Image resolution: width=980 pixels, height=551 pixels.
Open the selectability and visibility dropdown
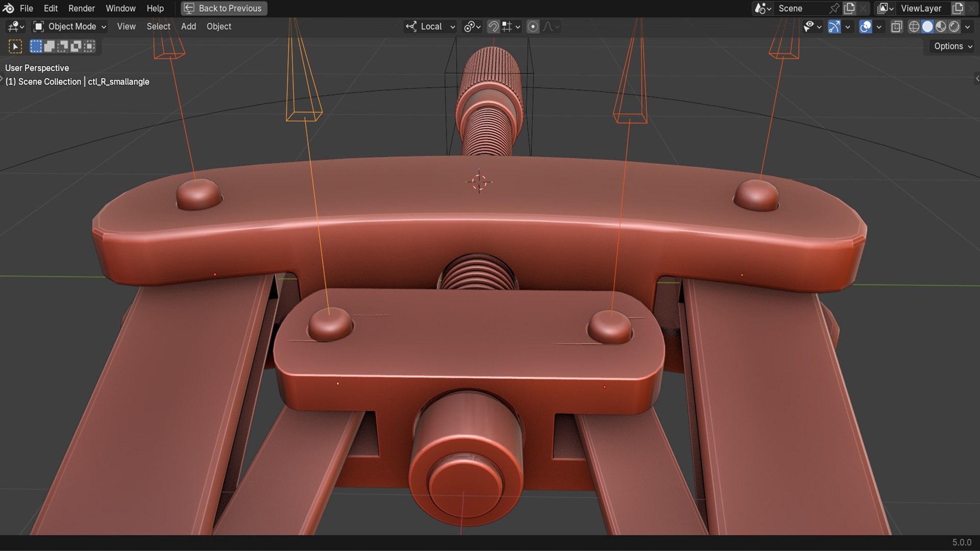point(812,27)
